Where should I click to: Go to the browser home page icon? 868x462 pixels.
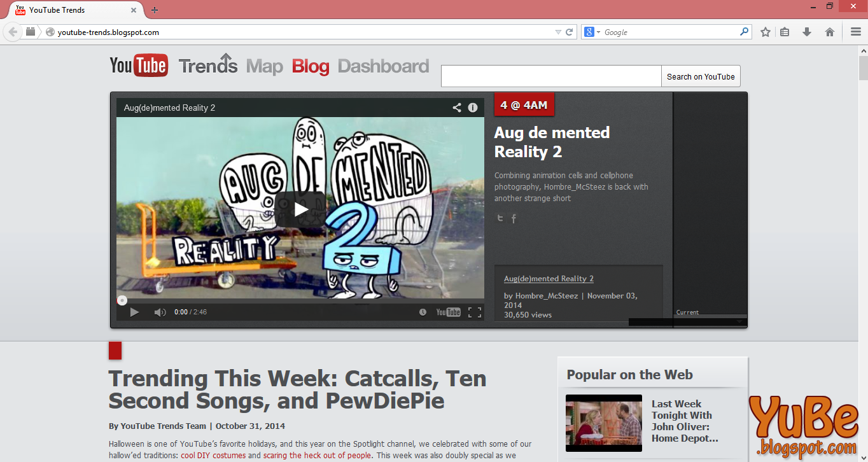[830, 32]
